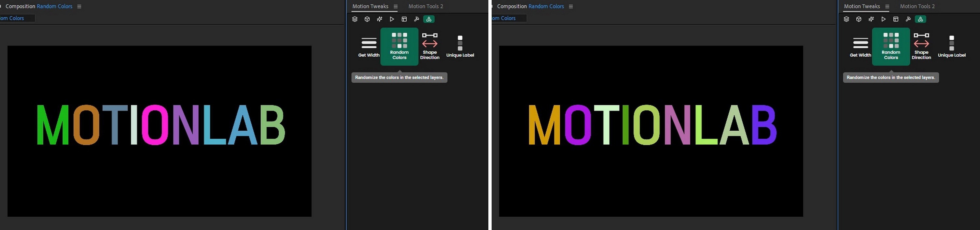Select the magenta letter O in left composition

[155, 125]
